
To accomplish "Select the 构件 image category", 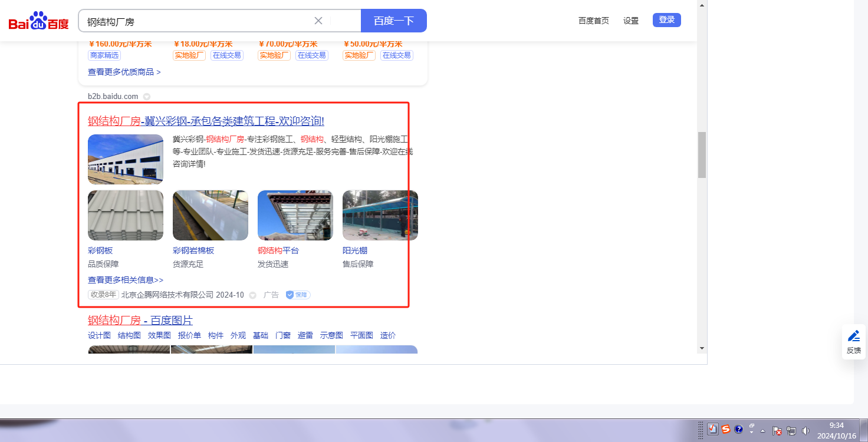I will coord(216,335).
